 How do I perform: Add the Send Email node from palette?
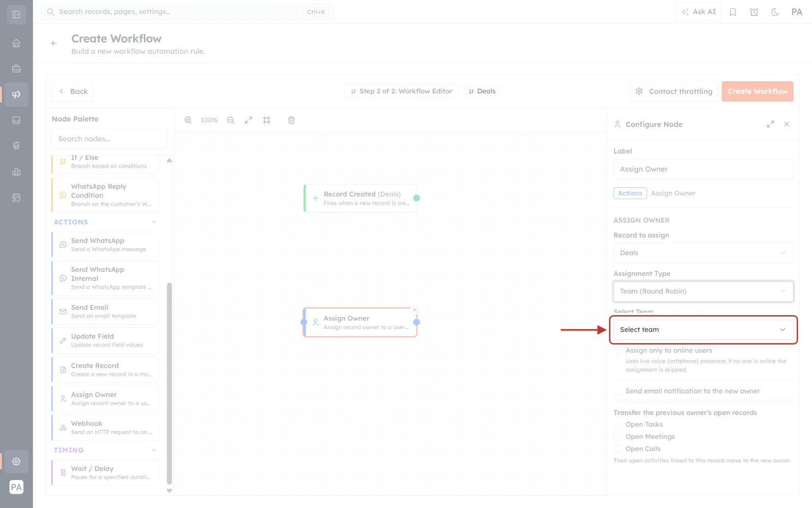point(105,311)
